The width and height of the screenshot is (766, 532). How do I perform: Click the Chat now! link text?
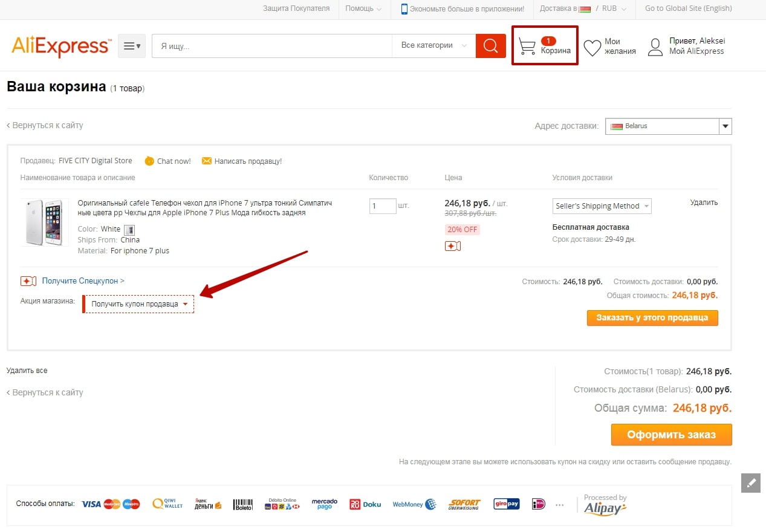[x=174, y=161]
